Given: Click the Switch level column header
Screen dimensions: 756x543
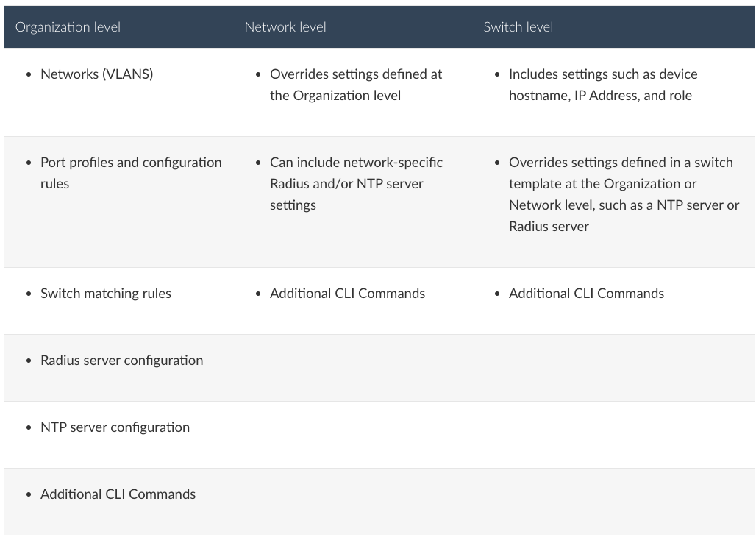Looking at the screenshot, I should pyautogui.click(x=518, y=27).
